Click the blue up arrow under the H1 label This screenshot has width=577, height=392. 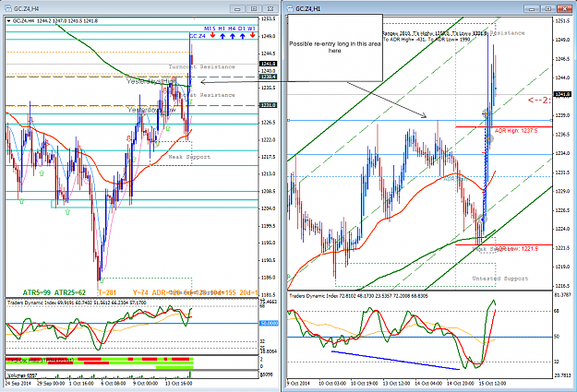[x=222, y=36]
